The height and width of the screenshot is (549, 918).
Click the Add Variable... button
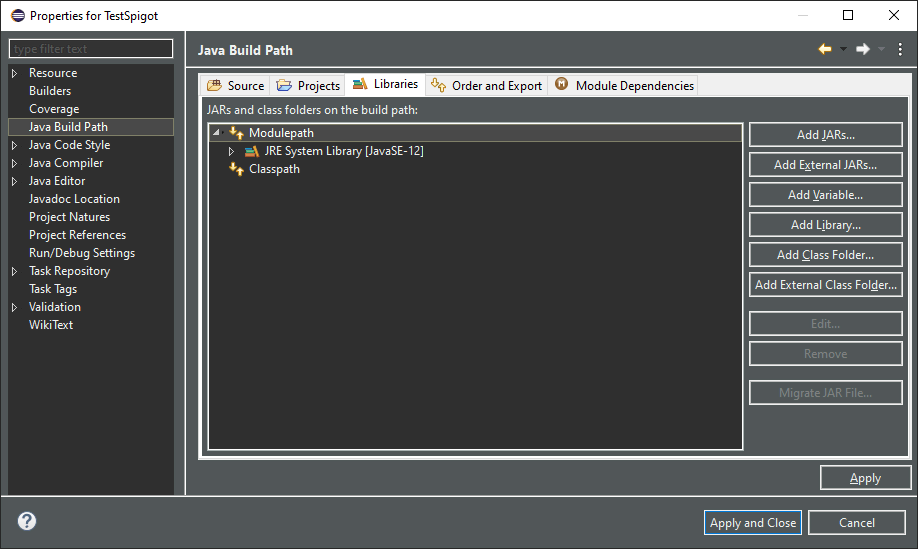825,194
